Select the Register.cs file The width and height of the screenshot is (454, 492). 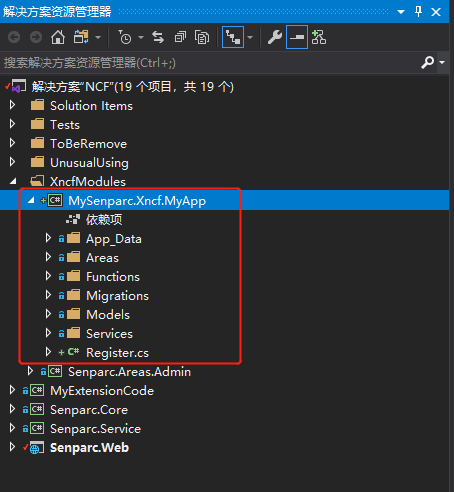click(117, 353)
